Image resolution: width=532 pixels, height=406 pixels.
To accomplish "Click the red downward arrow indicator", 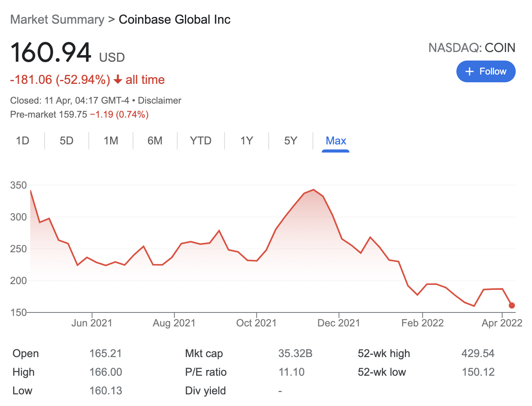I will pos(117,80).
